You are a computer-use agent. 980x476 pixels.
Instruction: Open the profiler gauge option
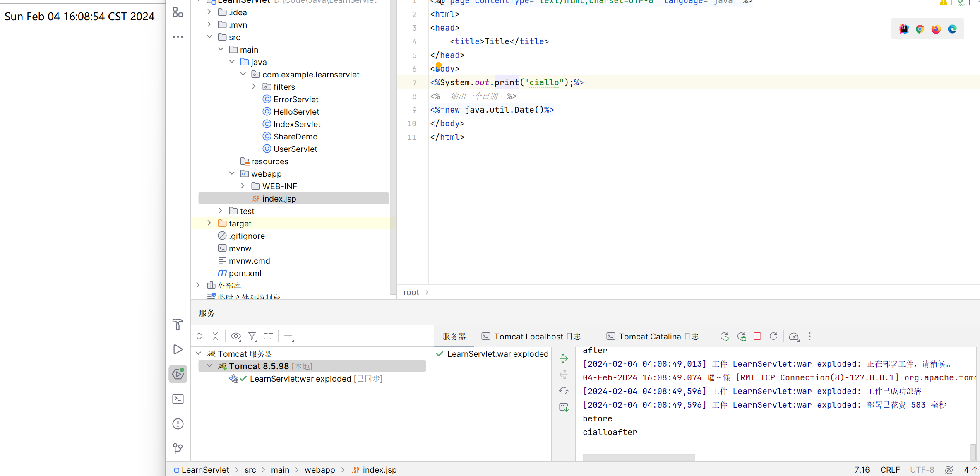click(794, 337)
